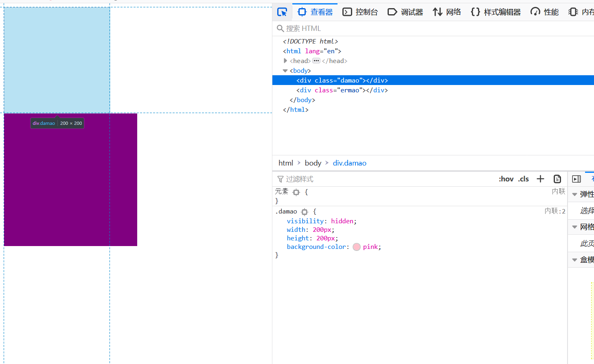Image resolution: width=594 pixels, height=364 pixels.
Task: Click the height property name
Action: click(298, 238)
